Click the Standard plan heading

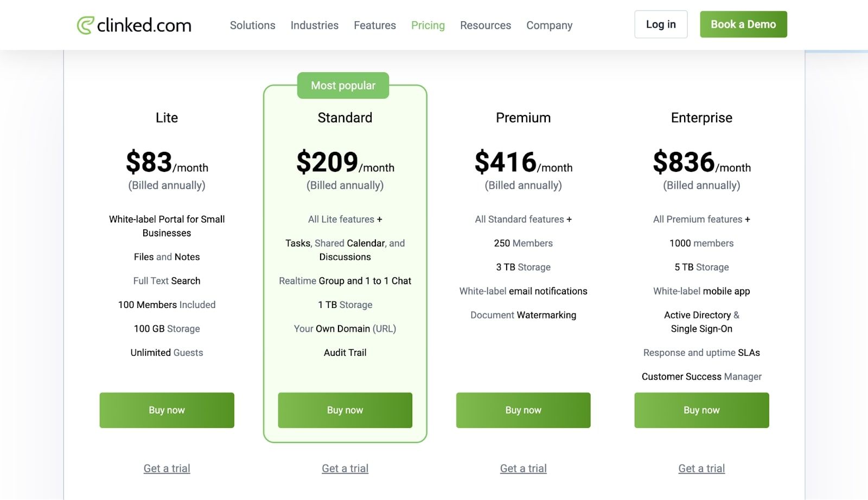coord(345,118)
